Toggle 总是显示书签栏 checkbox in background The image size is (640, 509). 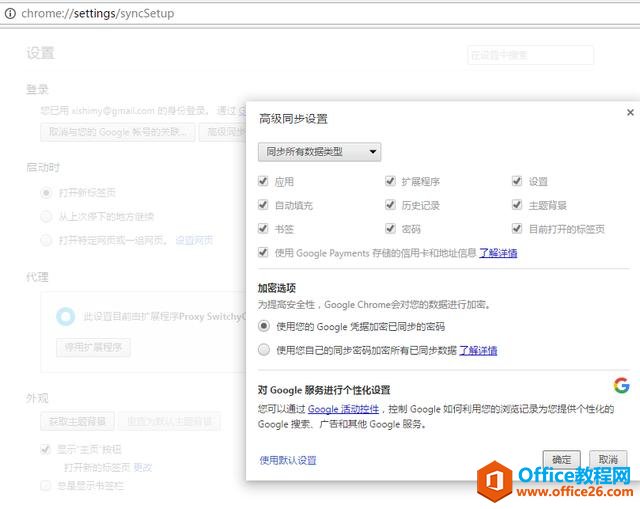point(45,485)
